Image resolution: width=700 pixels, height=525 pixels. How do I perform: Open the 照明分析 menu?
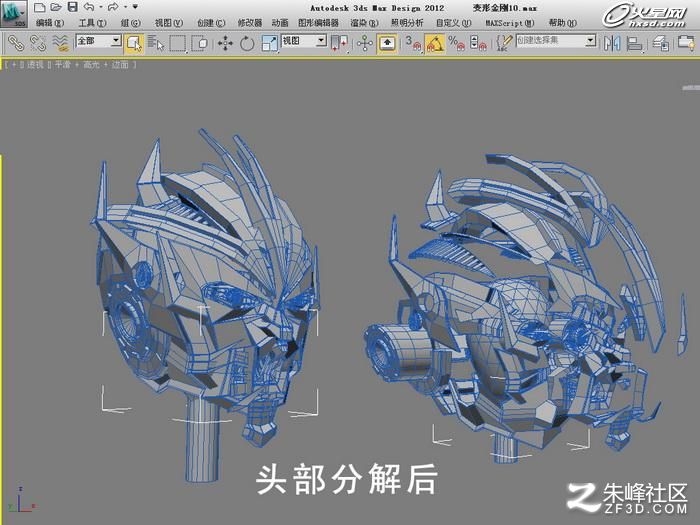tap(407, 23)
